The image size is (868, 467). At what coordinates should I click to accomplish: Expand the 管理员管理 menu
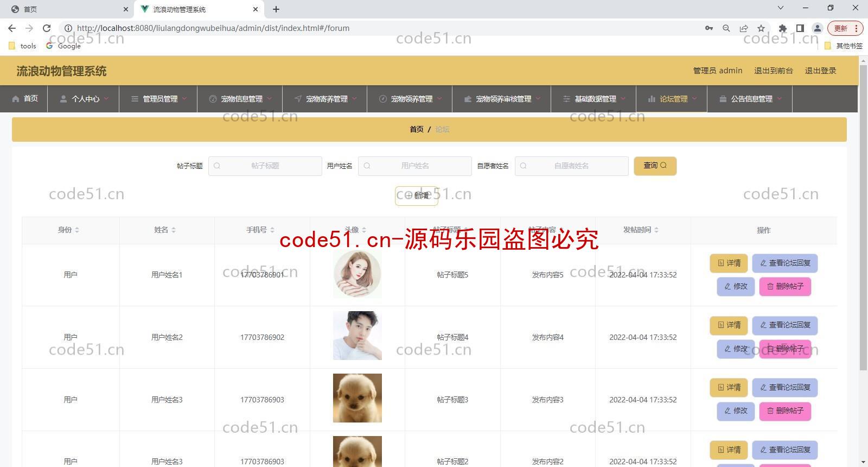(x=159, y=99)
